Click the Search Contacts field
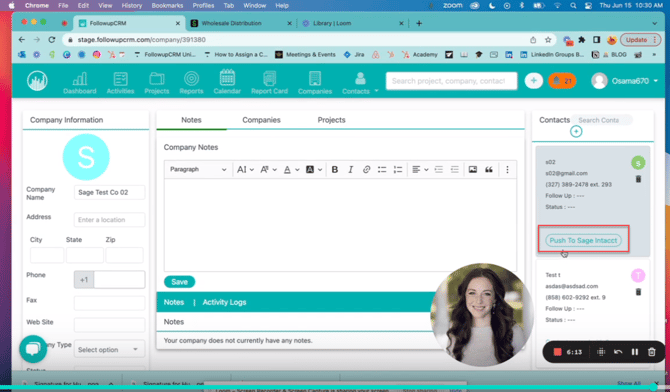The width and height of the screenshot is (670, 392). pos(602,120)
